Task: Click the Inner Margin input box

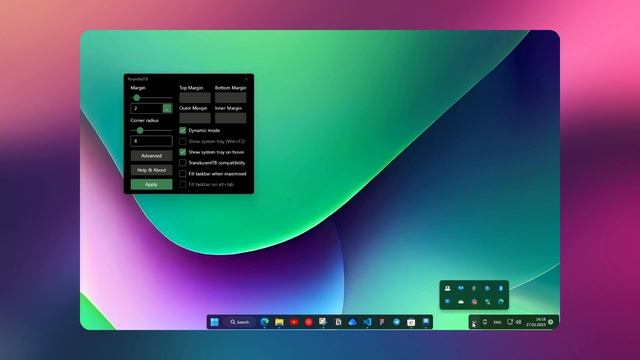Action: pyautogui.click(x=231, y=118)
